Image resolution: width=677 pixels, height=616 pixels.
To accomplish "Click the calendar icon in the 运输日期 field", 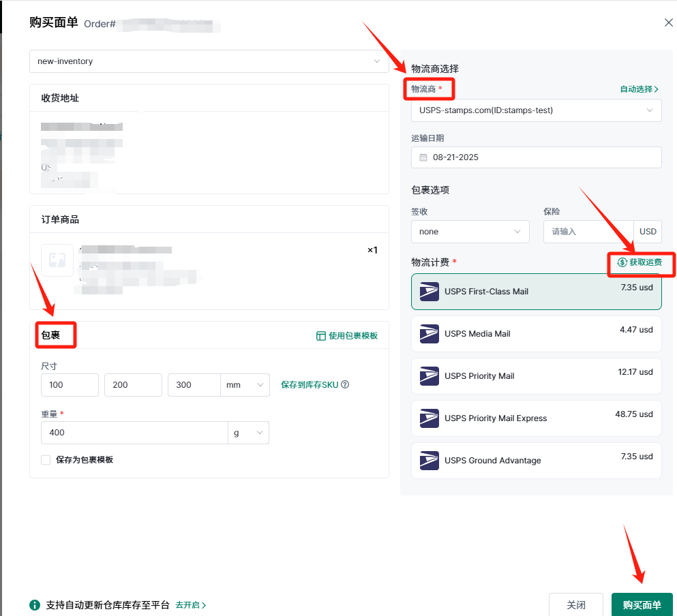I will 423,157.
